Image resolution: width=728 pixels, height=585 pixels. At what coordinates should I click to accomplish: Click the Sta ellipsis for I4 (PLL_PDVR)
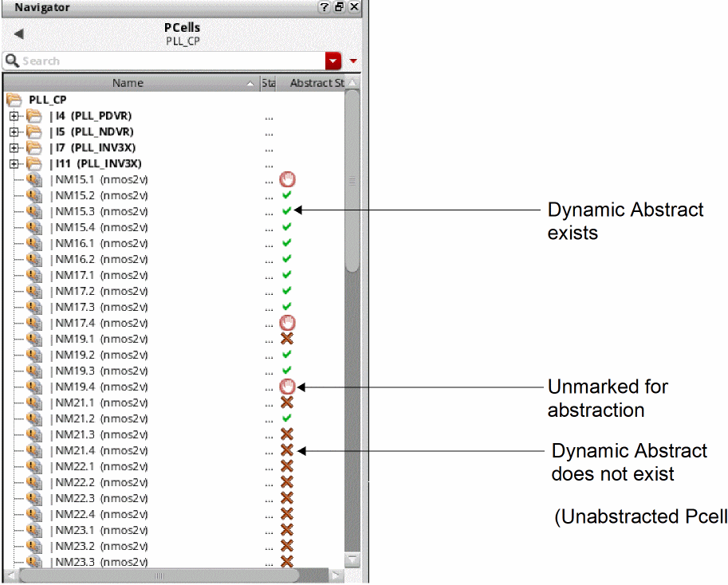(x=269, y=118)
